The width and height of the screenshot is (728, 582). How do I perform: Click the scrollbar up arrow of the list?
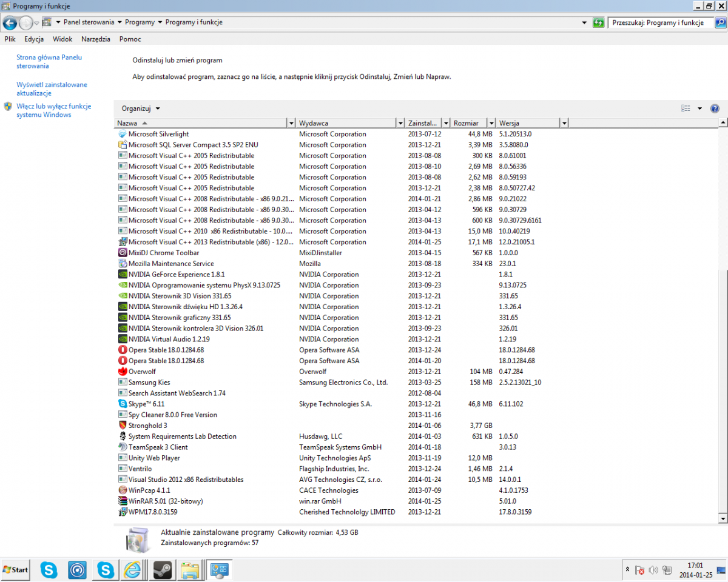[723, 123]
